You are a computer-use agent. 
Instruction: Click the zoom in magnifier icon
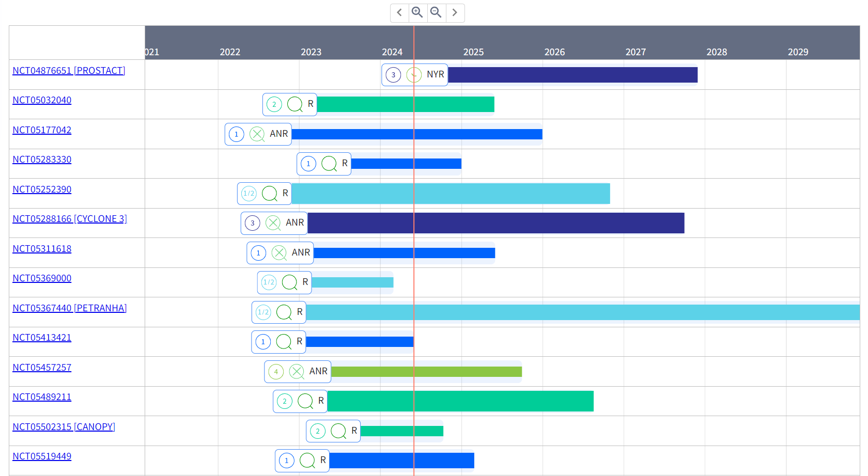coord(417,13)
